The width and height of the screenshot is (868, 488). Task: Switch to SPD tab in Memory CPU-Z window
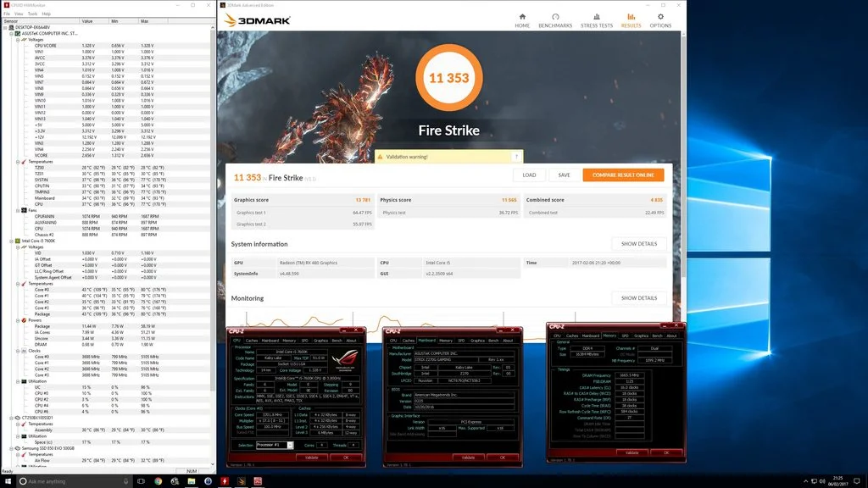coord(625,335)
